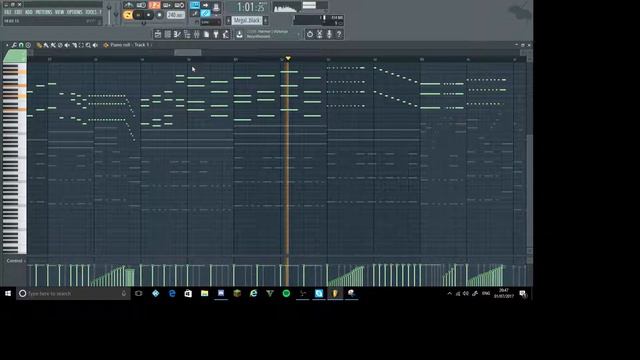Open the Mega! Black pattern selector

click(247, 20)
